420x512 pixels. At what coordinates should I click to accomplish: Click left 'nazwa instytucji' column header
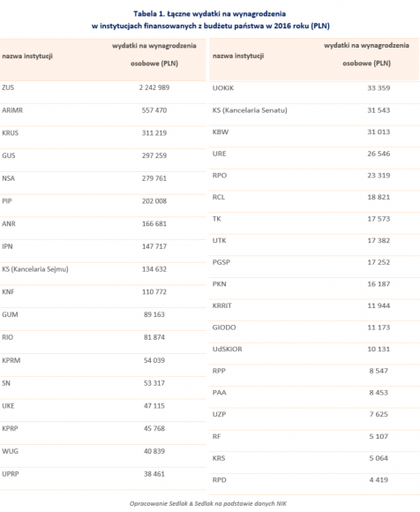pos(27,56)
